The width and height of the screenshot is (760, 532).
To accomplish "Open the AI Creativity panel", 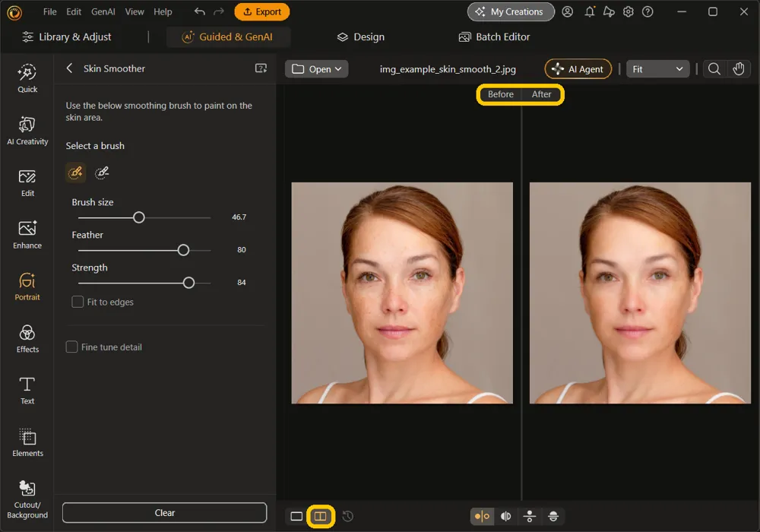I will (x=27, y=130).
